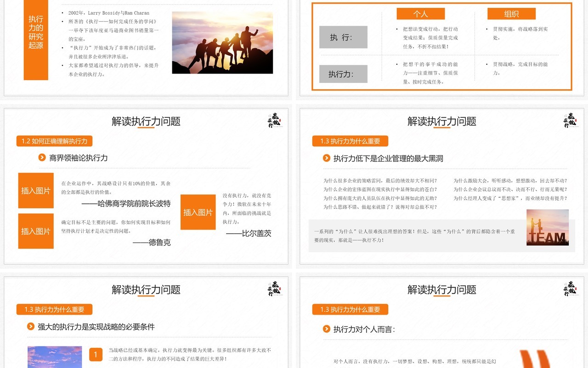Select the paragraph 当战略已经或基本确定

click(x=190, y=354)
